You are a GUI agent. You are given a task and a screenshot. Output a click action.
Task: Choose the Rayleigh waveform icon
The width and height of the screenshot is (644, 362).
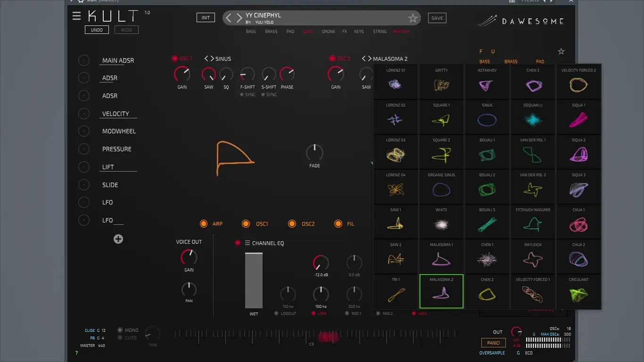(x=533, y=259)
